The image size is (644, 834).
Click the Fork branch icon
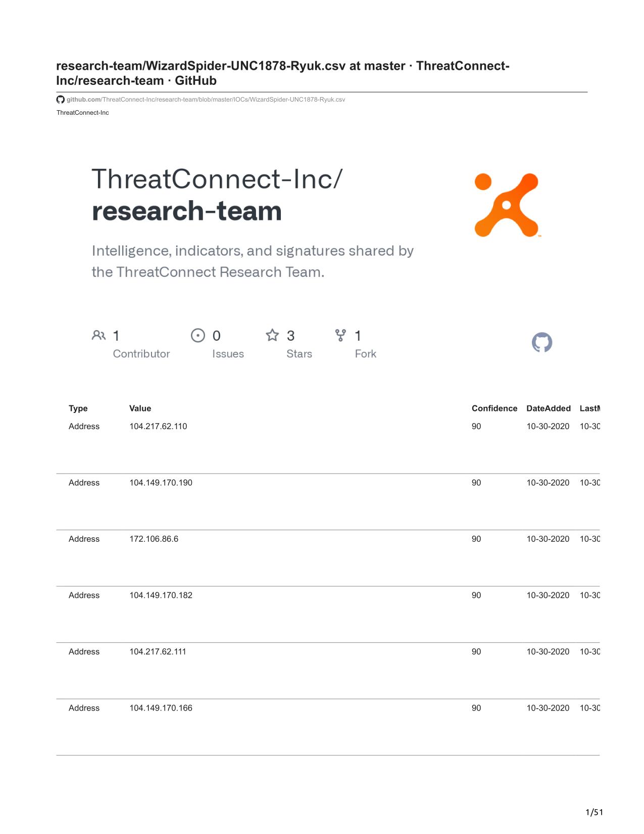341,335
